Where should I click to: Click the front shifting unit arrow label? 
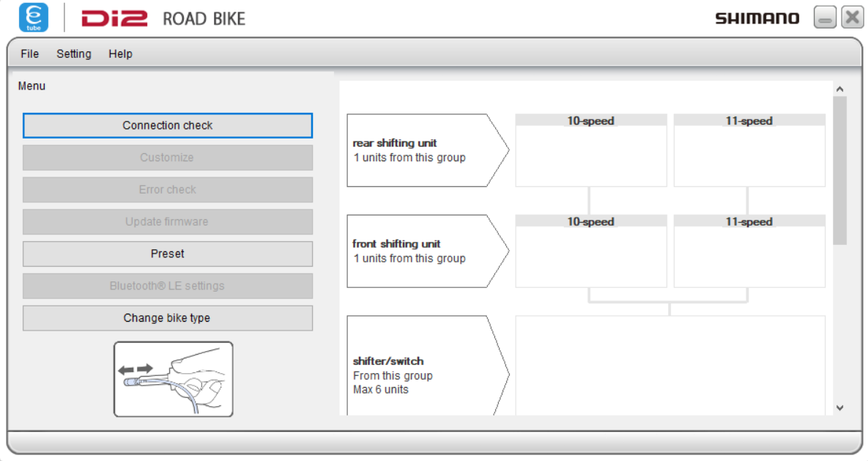[x=418, y=251]
